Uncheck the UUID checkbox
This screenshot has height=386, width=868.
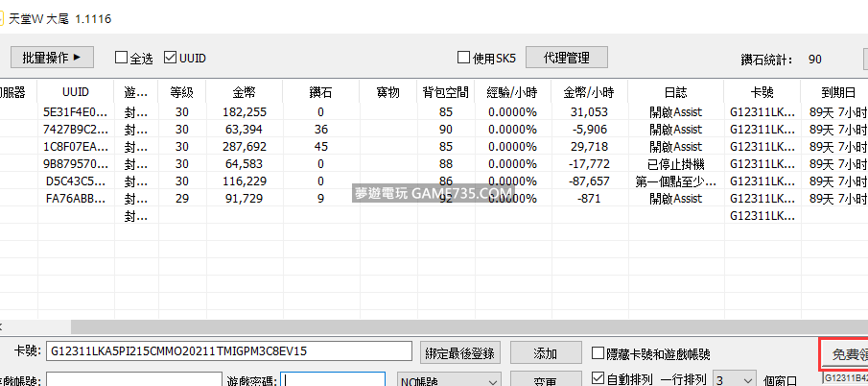coord(172,59)
